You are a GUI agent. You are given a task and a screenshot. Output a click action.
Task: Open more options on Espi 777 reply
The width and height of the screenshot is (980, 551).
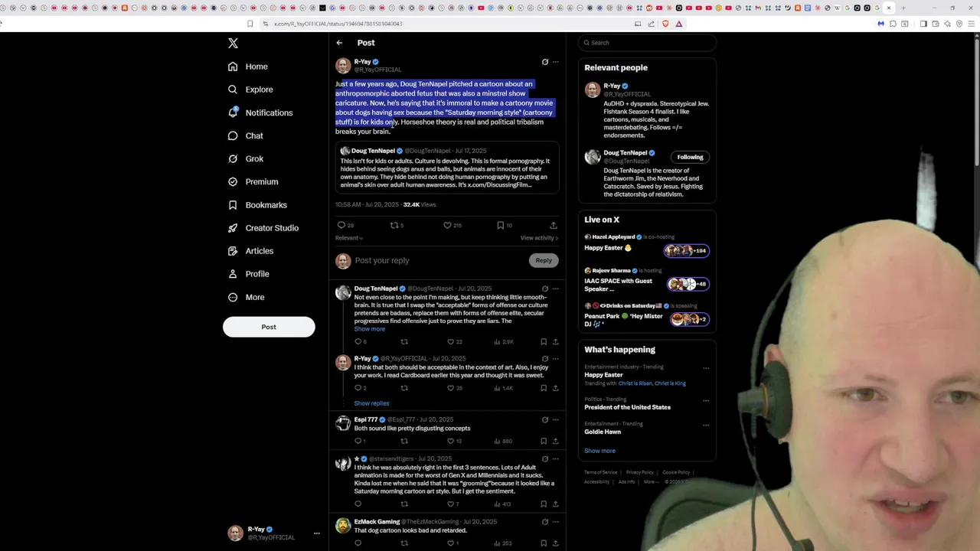pyautogui.click(x=556, y=419)
